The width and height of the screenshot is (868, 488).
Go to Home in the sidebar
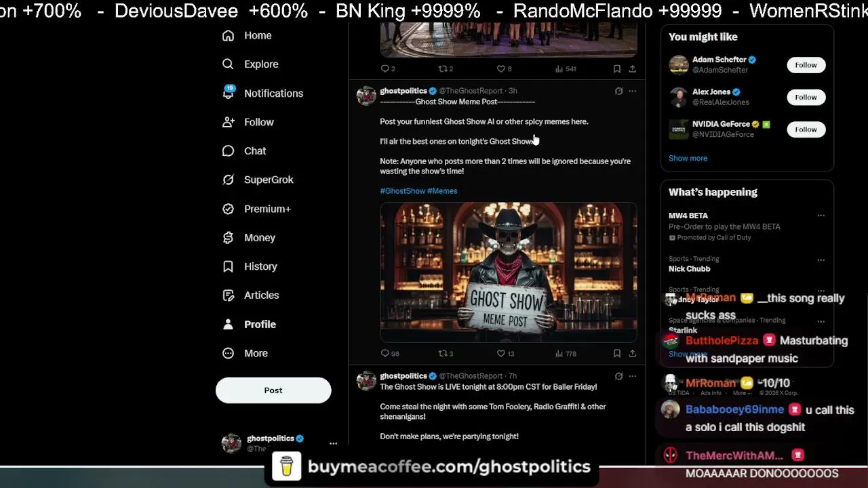(x=247, y=35)
